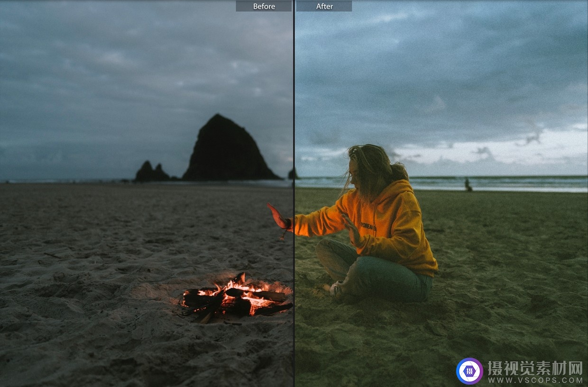The image size is (588, 387).
Task: Click the woman's hand raised toward fire
Action: pyautogui.click(x=277, y=217)
